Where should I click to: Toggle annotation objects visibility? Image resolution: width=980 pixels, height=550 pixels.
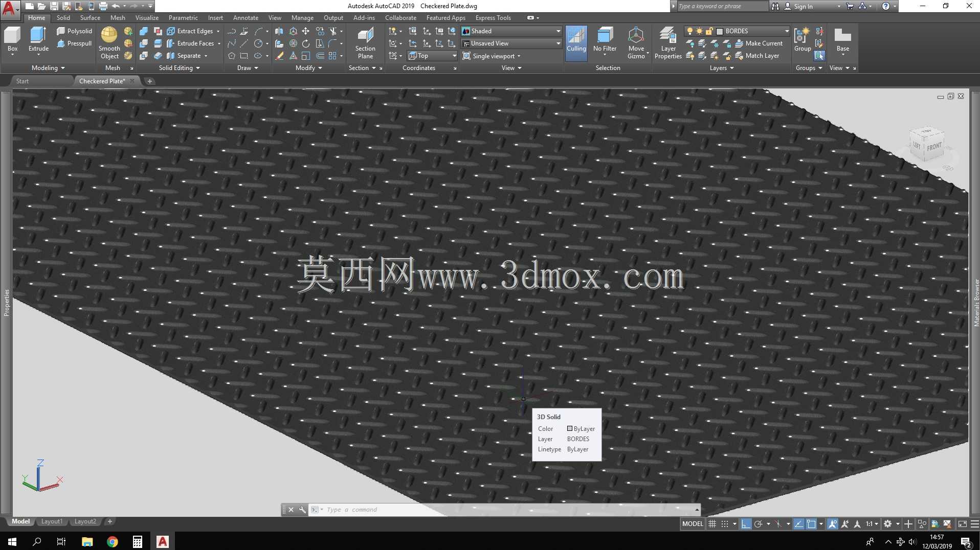coord(833,524)
